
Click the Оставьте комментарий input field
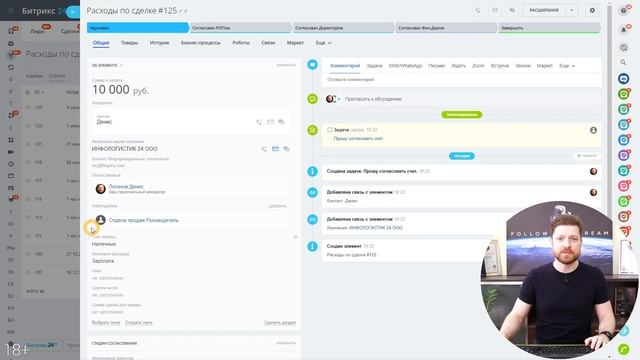462,80
